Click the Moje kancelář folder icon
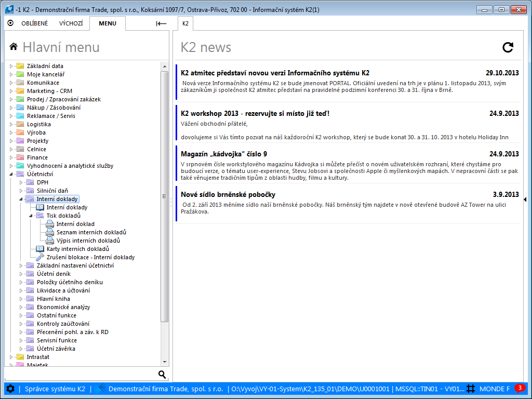This screenshot has height=399, width=532. point(20,74)
